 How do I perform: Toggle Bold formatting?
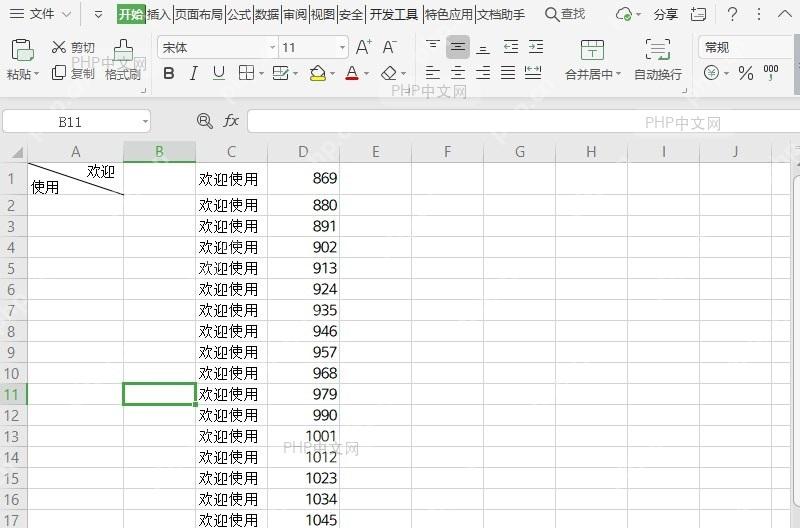tap(168, 73)
